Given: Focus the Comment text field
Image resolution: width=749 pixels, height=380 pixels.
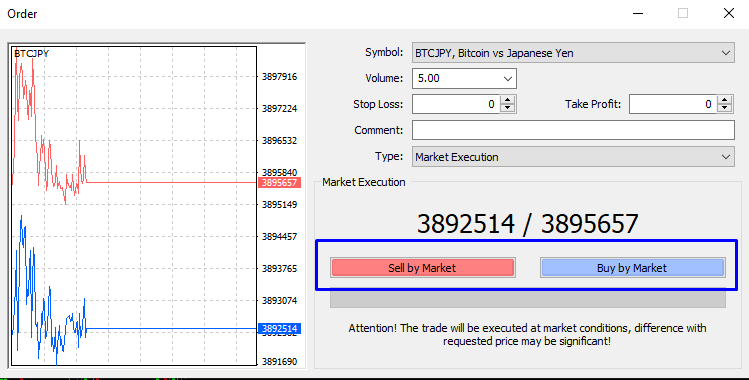Looking at the screenshot, I should pos(573,130).
